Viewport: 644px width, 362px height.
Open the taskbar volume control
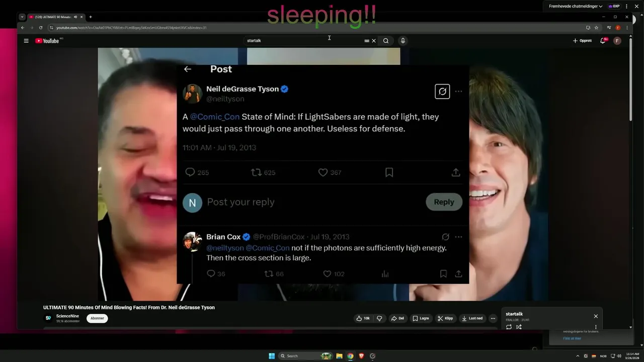tap(619, 356)
